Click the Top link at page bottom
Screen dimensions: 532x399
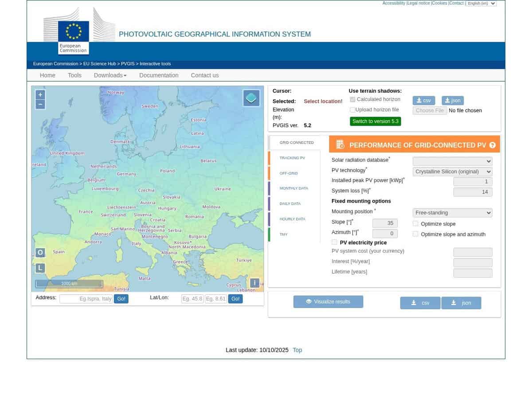tap(297, 350)
